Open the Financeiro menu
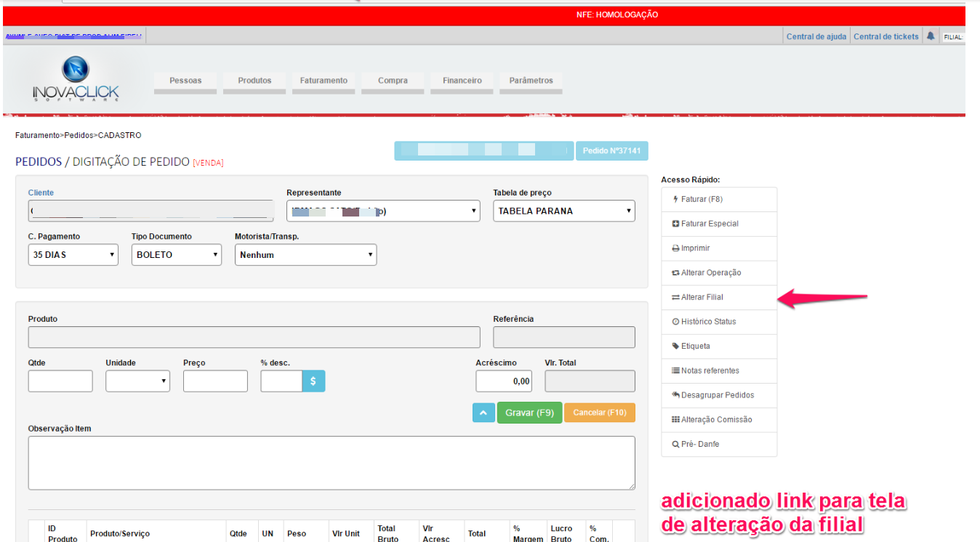 pyautogui.click(x=462, y=81)
